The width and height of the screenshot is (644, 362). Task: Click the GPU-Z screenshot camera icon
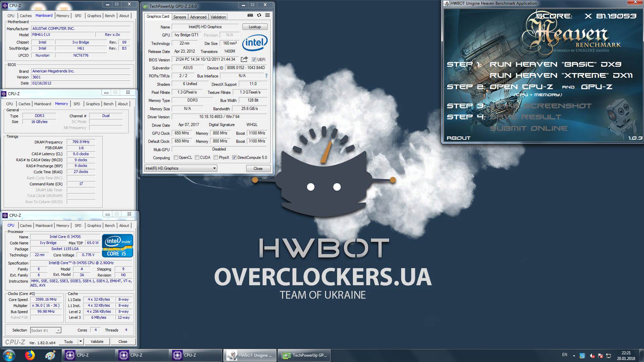click(x=250, y=15)
